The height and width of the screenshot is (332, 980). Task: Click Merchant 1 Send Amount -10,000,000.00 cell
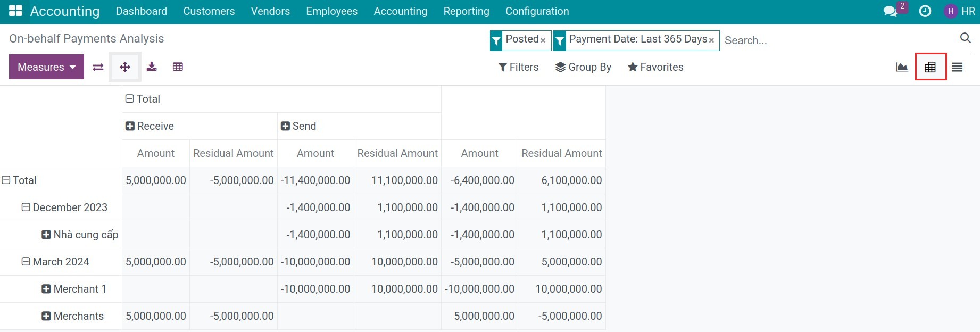[315, 289]
